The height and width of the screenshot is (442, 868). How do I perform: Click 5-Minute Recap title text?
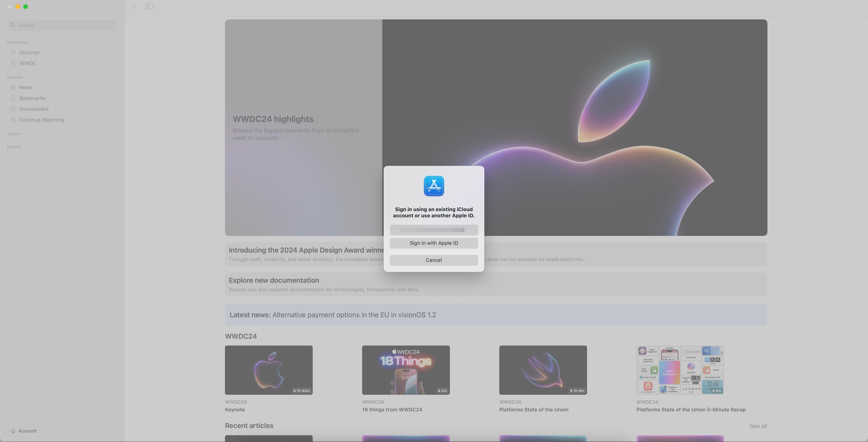click(x=691, y=410)
